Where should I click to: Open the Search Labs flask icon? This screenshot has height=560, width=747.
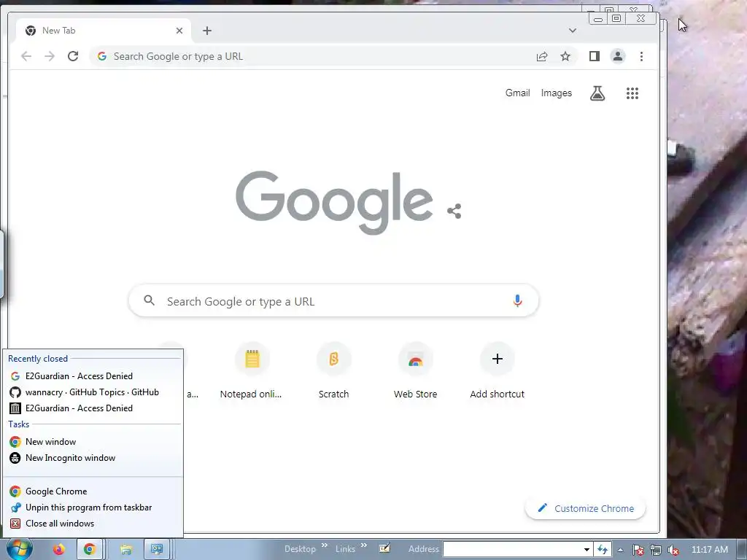point(597,93)
